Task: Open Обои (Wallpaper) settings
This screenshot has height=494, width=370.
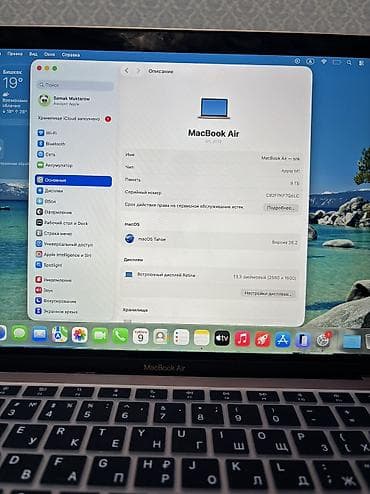Action: pyautogui.click(x=46, y=201)
